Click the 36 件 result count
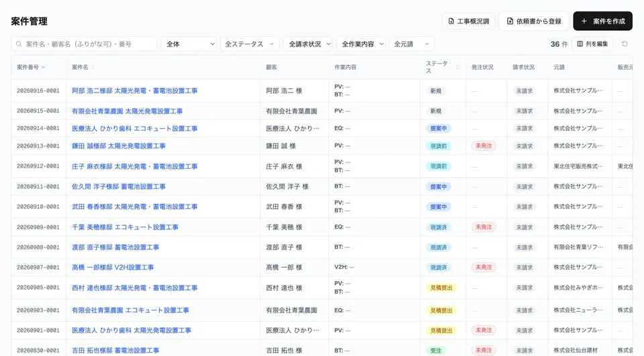644x356 pixels. tap(559, 44)
